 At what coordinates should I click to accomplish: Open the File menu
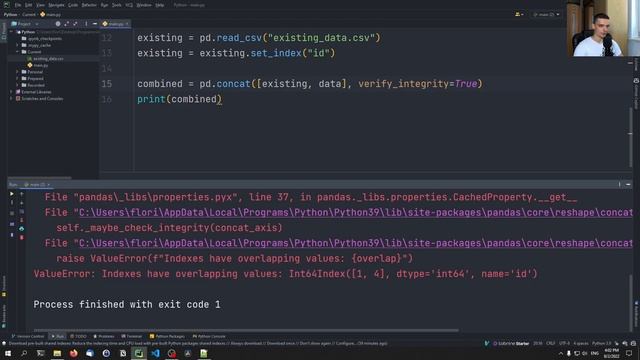[18, 5]
